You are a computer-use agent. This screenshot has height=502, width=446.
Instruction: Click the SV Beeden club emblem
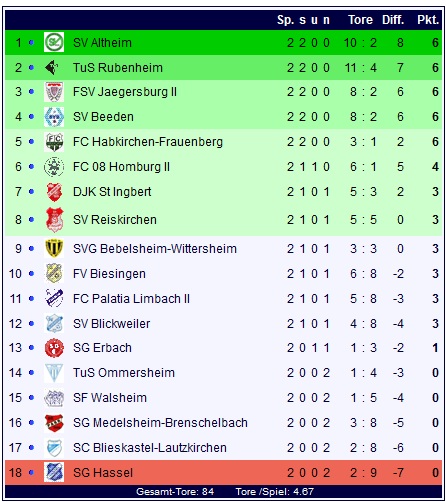pos(54,117)
